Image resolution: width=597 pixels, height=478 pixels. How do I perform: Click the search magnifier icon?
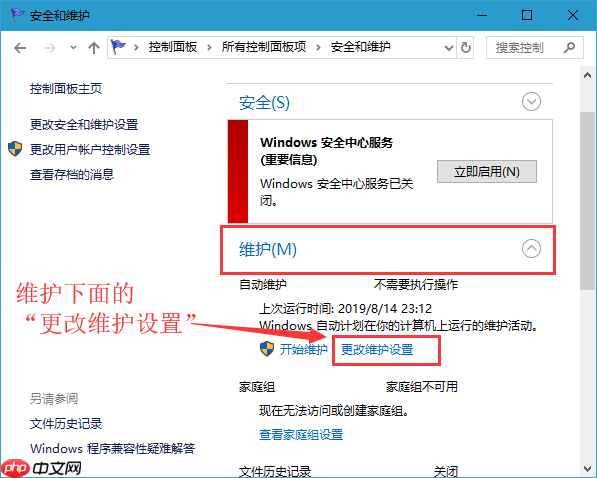pyautogui.click(x=569, y=48)
